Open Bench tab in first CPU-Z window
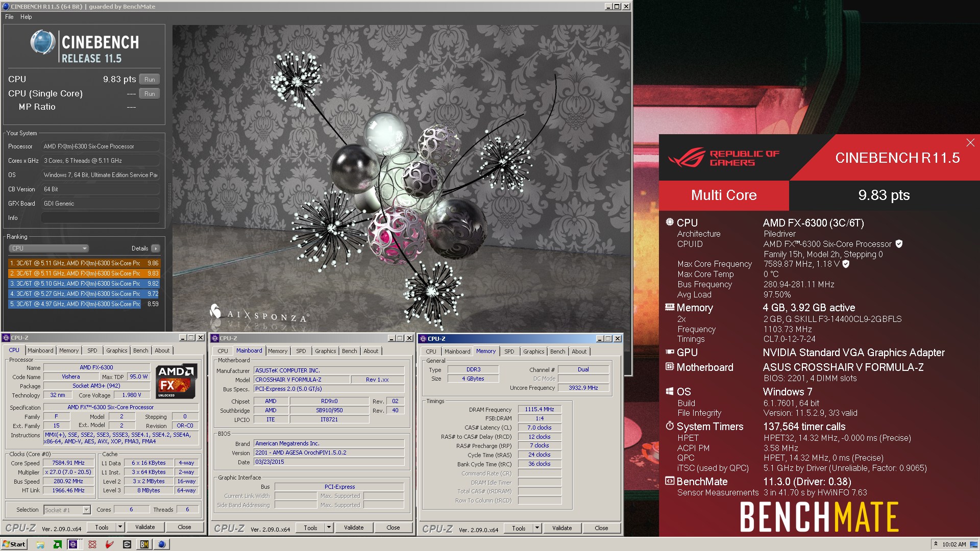Image resolution: width=980 pixels, height=551 pixels. tap(141, 350)
